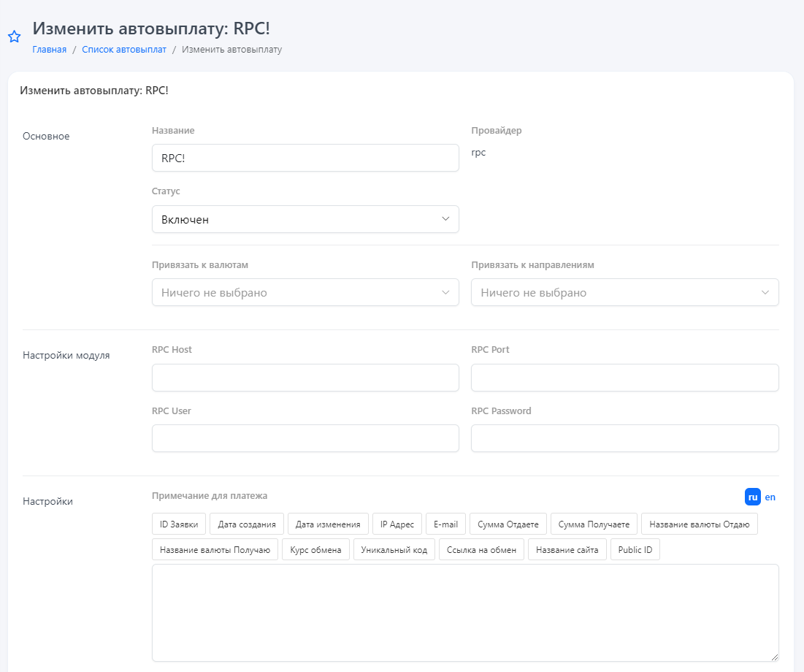Expand the Привязать к валютам dropdown

click(x=305, y=292)
